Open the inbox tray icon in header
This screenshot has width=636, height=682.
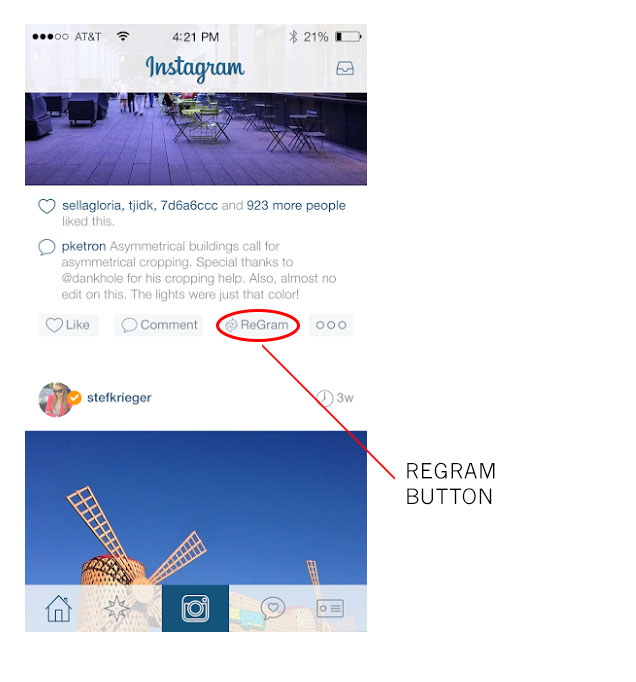[x=345, y=68]
